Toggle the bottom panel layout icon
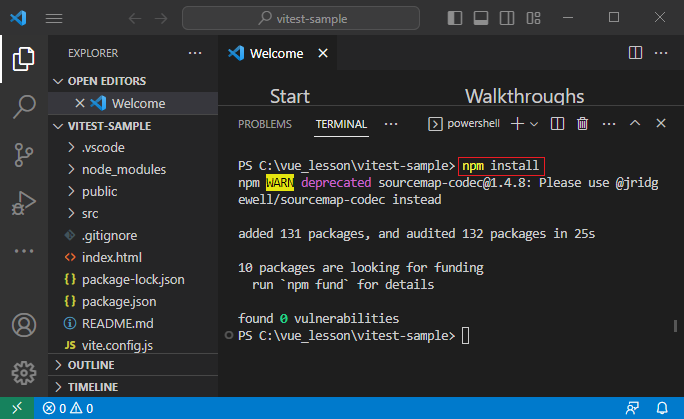Image resolution: width=684 pixels, height=419 pixels. (481, 18)
